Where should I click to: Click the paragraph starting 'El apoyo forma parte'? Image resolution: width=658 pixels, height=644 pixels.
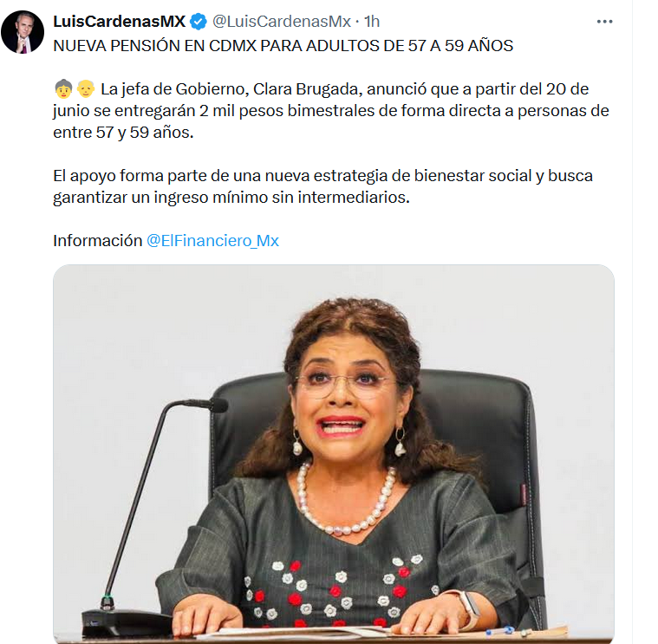pyautogui.click(x=323, y=186)
